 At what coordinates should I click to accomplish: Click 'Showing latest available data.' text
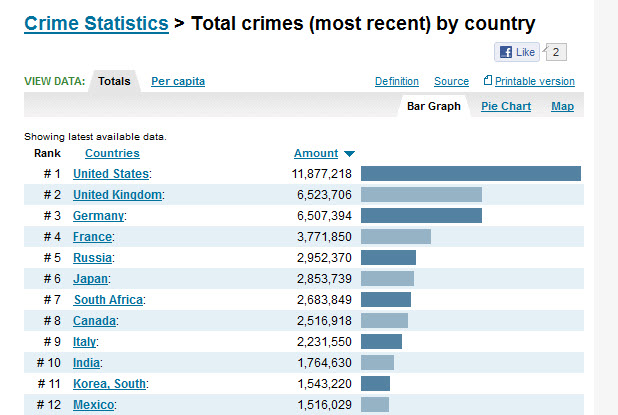(95, 137)
